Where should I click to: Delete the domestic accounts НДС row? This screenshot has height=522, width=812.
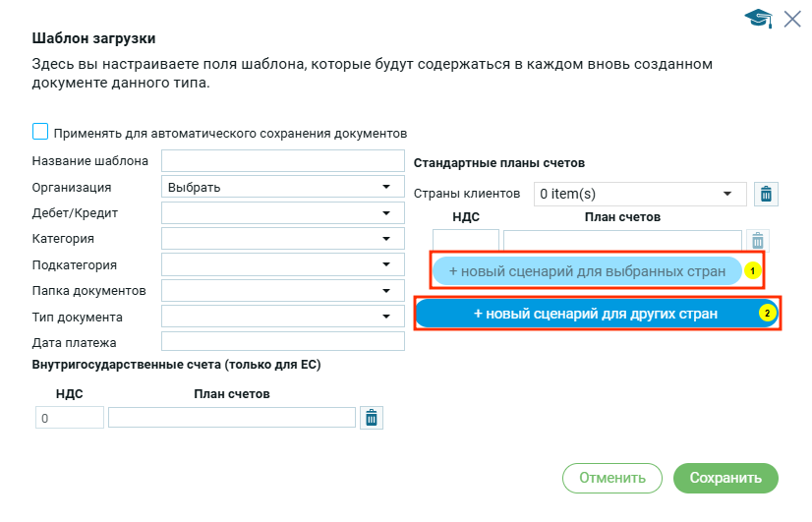click(x=372, y=418)
